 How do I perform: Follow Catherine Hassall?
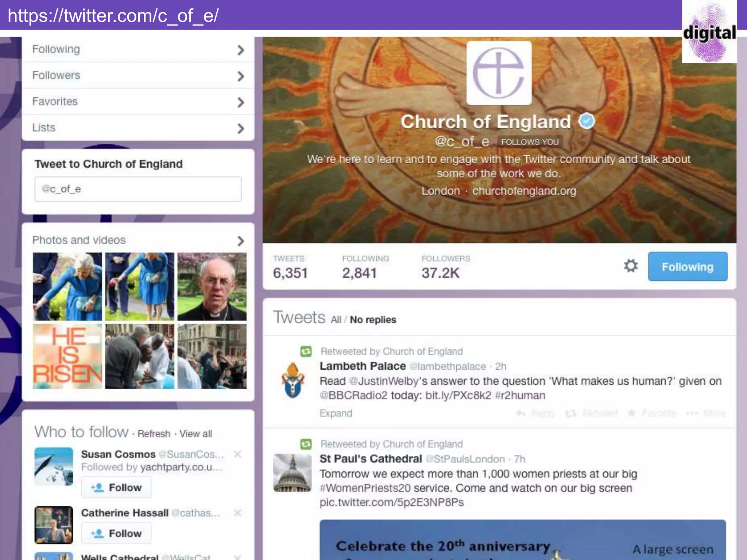tap(116, 533)
